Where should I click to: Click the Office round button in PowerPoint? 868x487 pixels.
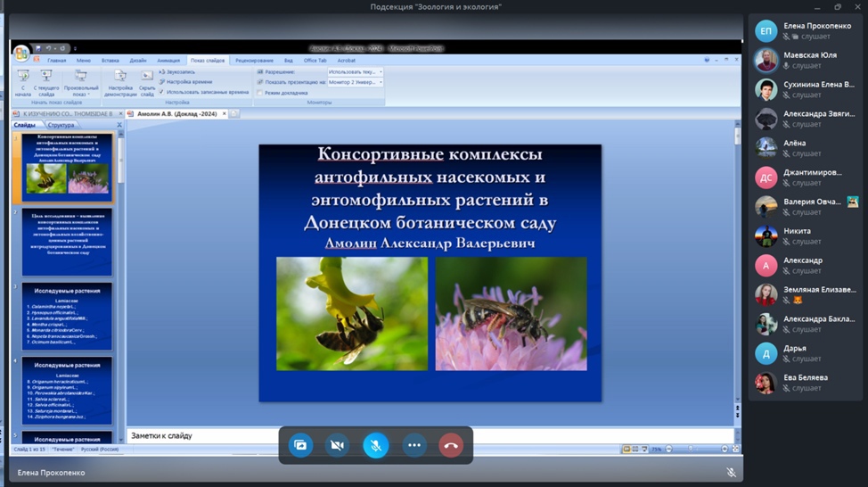(21, 54)
